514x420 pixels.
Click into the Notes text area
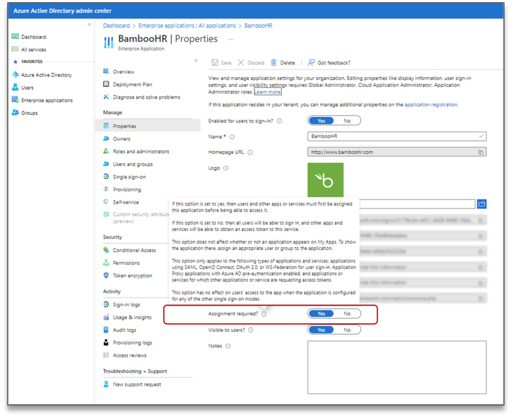[x=396, y=368]
